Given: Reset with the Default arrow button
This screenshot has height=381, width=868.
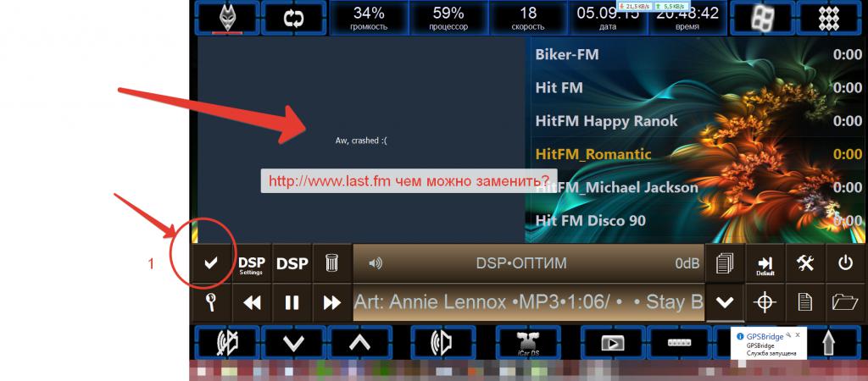Looking at the screenshot, I should pos(765,264).
